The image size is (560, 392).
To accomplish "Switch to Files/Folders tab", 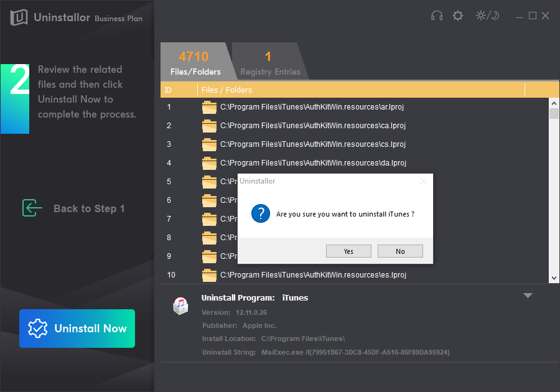I will pos(195,62).
